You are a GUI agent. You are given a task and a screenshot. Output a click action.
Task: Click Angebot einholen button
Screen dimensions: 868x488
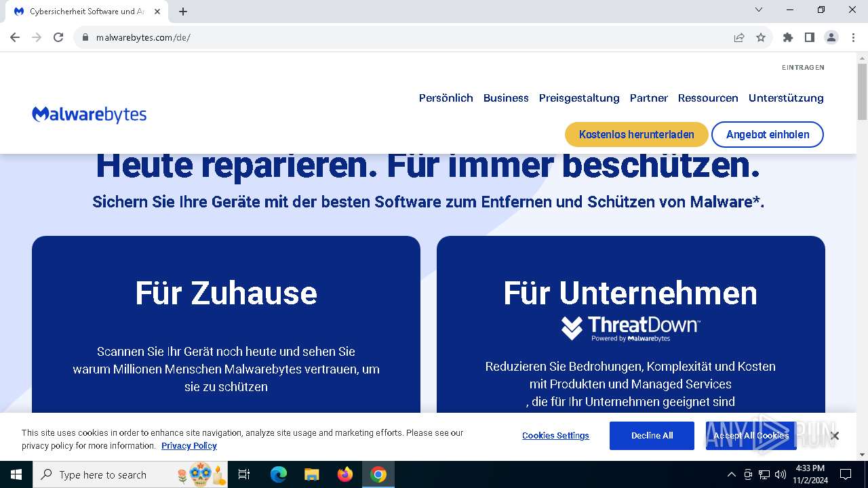[768, 134]
